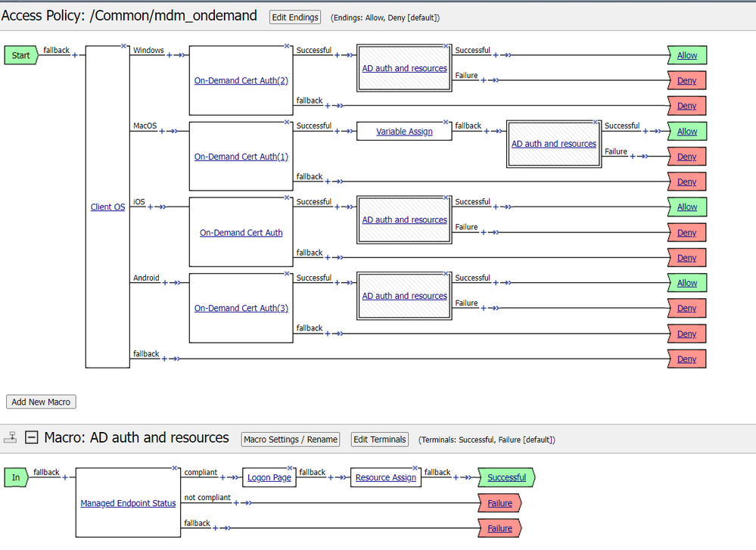Open AD auth and resources on Android branch

[405, 296]
